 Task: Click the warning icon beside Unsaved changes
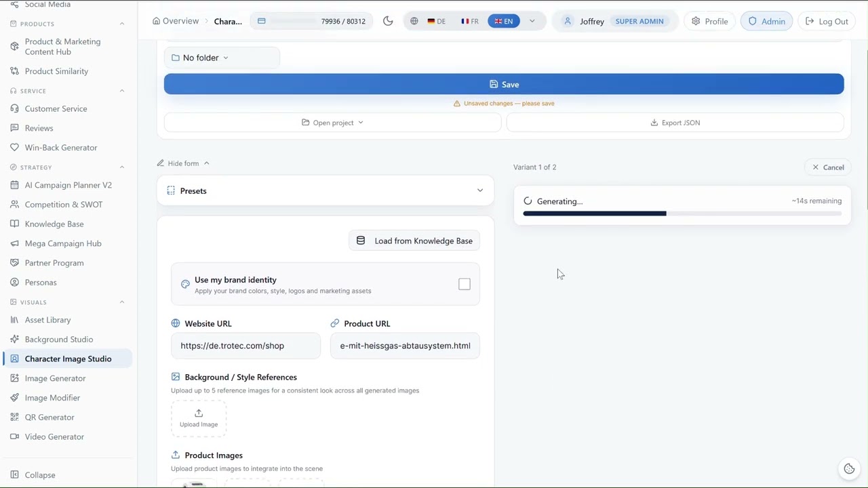point(457,104)
